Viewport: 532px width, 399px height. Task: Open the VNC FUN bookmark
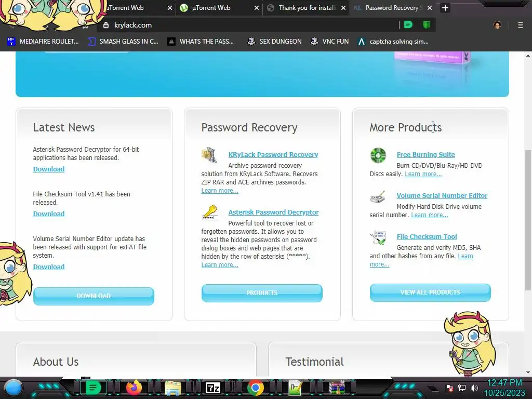coord(330,42)
